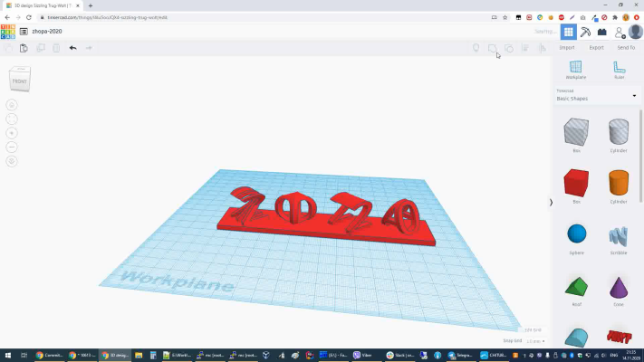Collapse the shapes panel chevron
The width and height of the screenshot is (644, 362).
coord(551,203)
